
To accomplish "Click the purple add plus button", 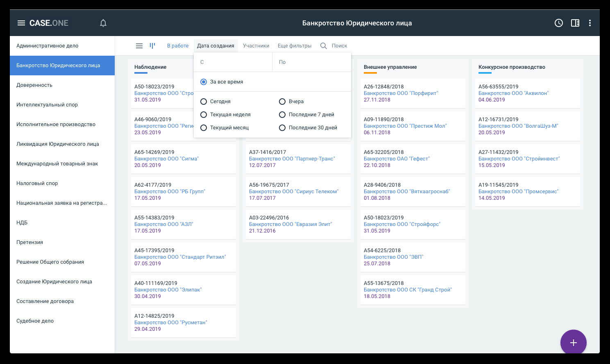I will (574, 343).
